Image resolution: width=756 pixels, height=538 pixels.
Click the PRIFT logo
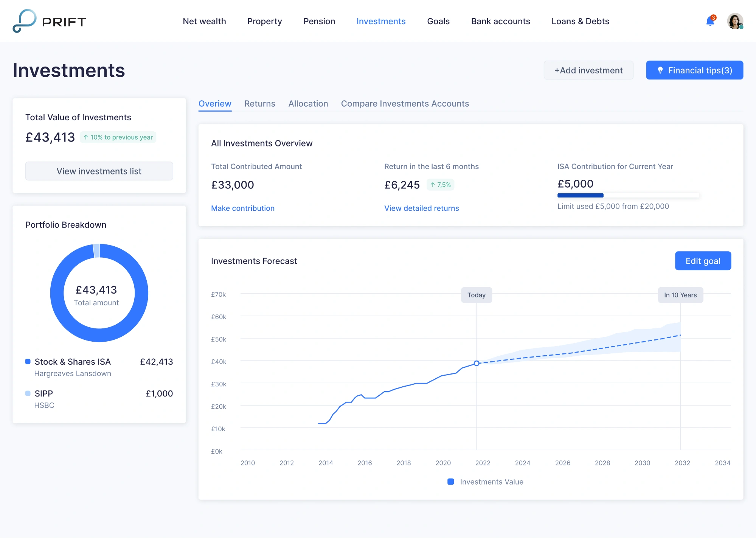[x=49, y=21]
